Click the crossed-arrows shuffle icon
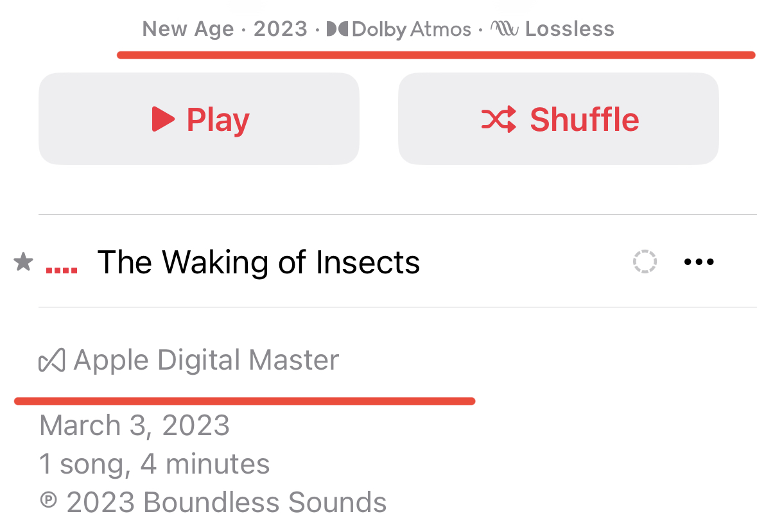 [x=498, y=119]
